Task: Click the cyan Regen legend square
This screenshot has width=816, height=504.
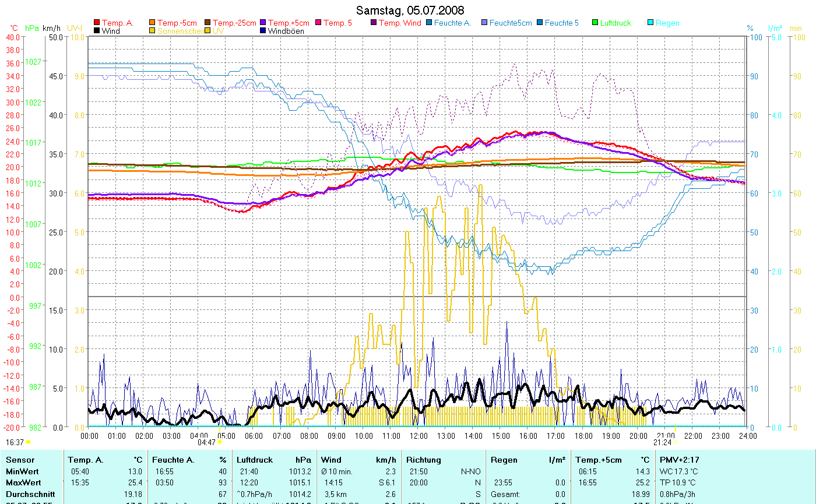Action: 651,23
